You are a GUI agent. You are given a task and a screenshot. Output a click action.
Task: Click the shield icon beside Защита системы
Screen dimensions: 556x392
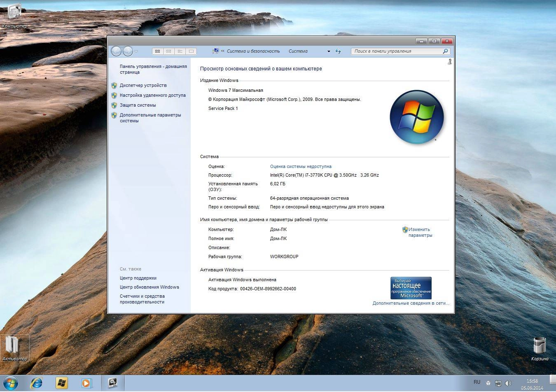click(114, 105)
